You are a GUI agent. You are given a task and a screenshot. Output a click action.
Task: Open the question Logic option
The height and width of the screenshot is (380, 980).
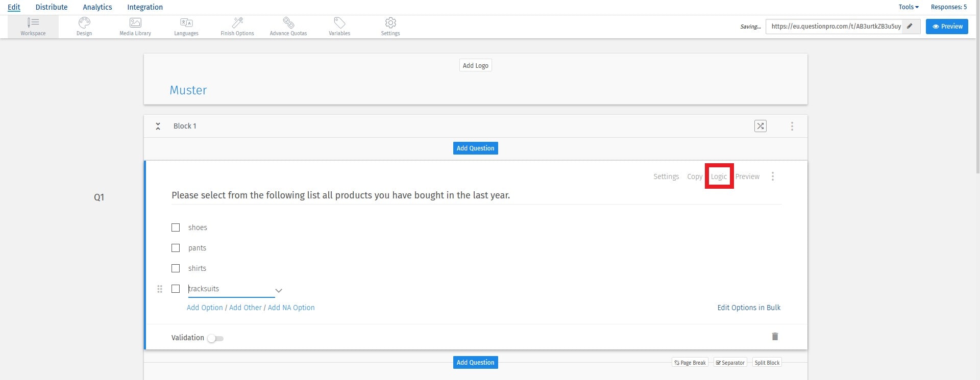click(719, 176)
